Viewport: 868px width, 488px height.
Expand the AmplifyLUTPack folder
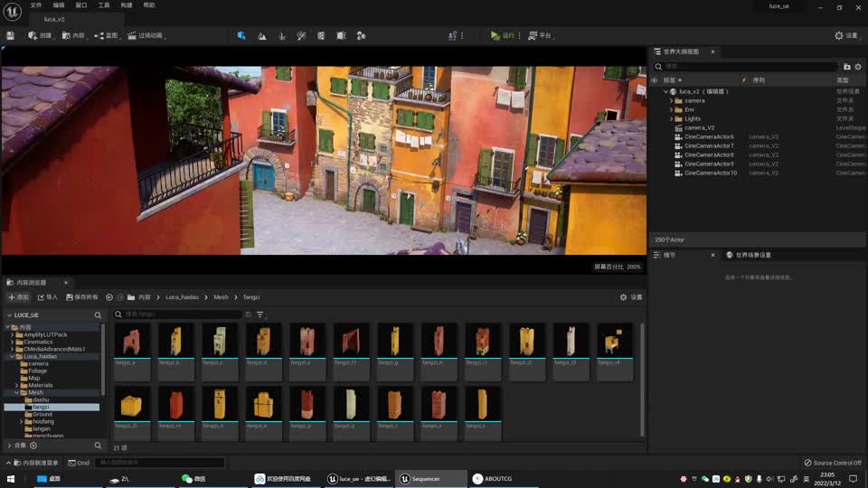tap(12, 334)
